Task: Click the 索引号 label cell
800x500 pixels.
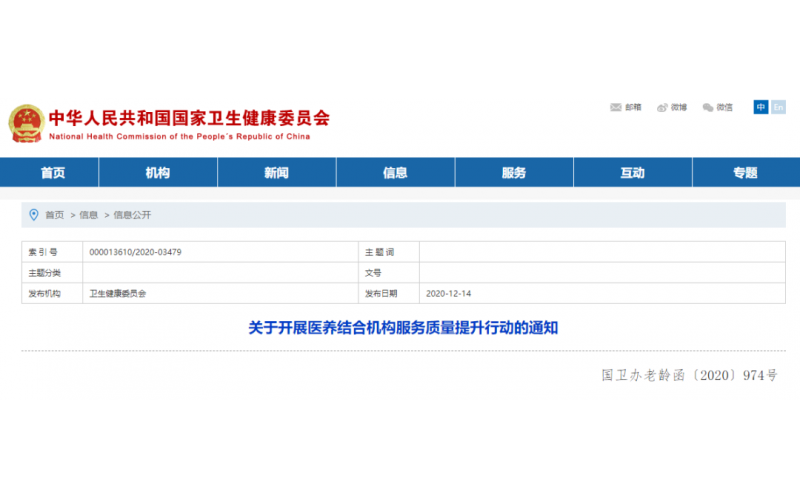Action: pos(52,252)
